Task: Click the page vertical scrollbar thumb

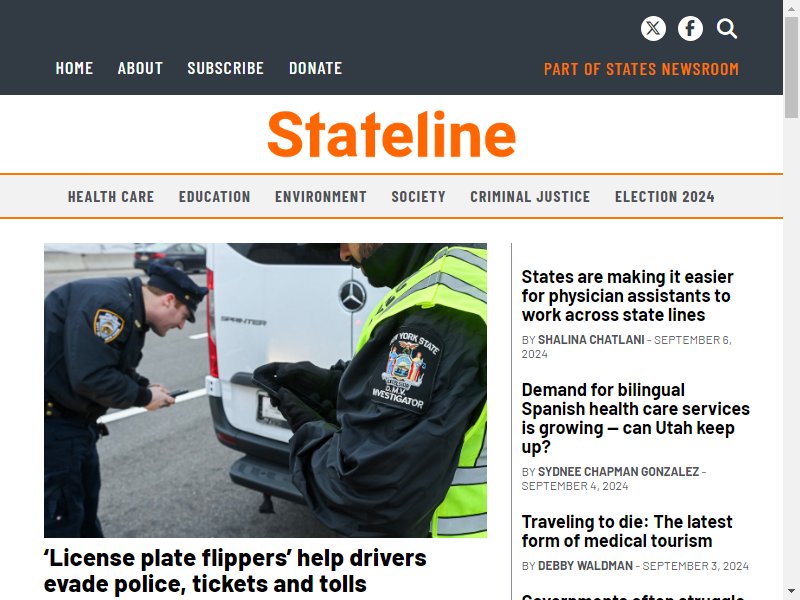Action: [791, 66]
